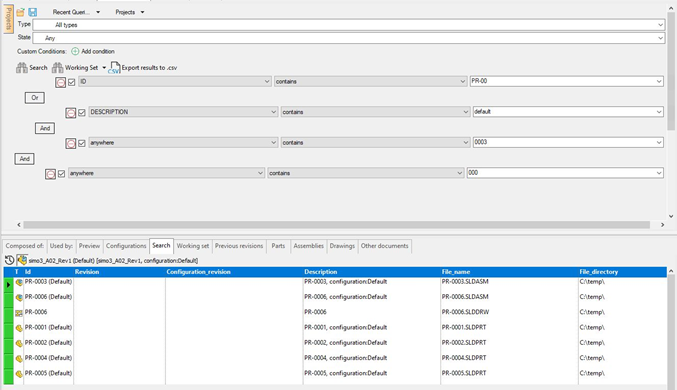The width and height of the screenshot is (677, 390).
Task: Open the DESCRIPTION field dropdown
Action: [273, 112]
